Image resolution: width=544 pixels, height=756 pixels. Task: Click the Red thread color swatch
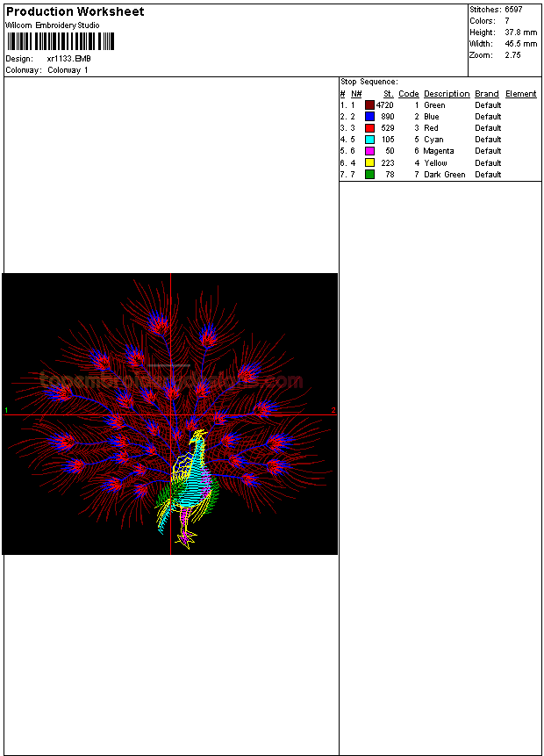(x=369, y=128)
